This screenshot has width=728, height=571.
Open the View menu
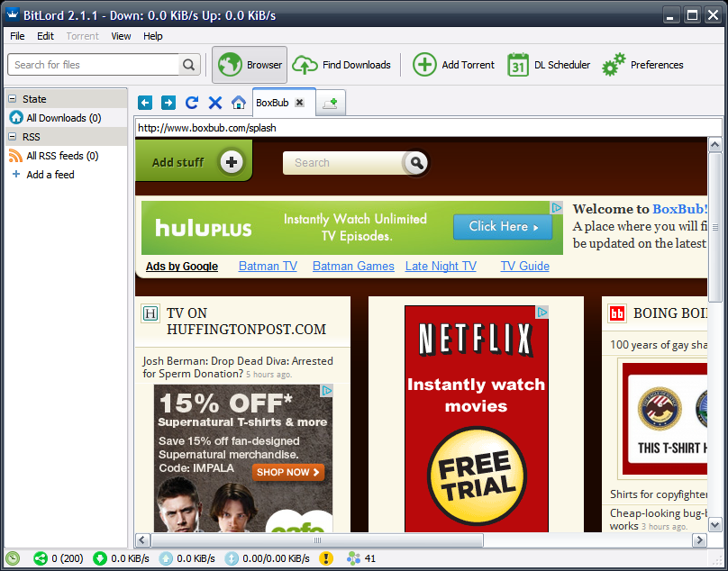coord(121,36)
